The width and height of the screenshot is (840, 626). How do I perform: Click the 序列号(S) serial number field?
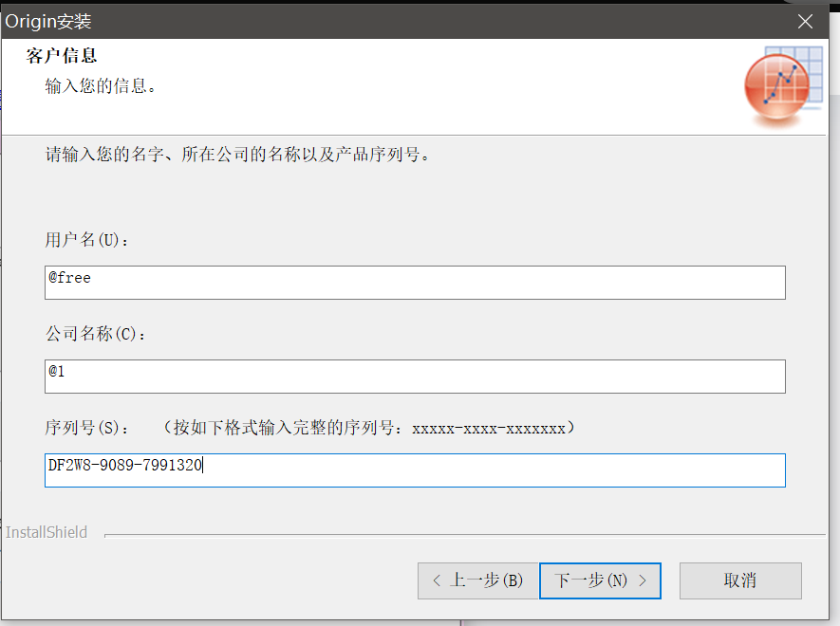pyautogui.click(x=415, y=469)
